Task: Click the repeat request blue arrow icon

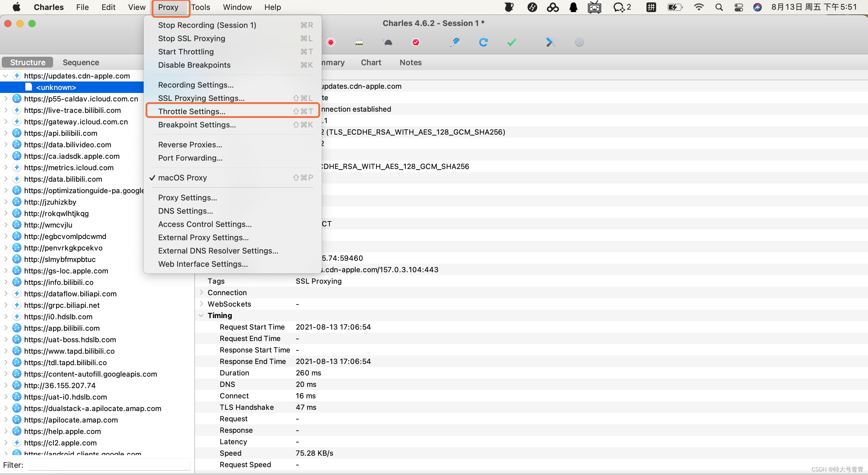Action: tap(483, 42)
